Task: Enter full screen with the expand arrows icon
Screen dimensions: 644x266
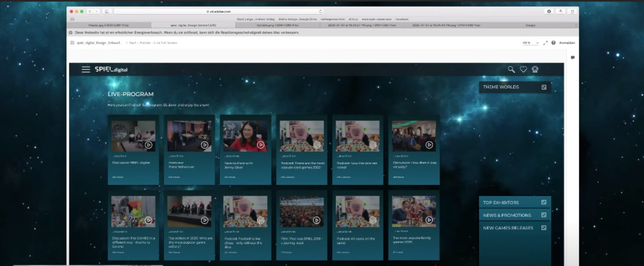Action: (545, 43)
